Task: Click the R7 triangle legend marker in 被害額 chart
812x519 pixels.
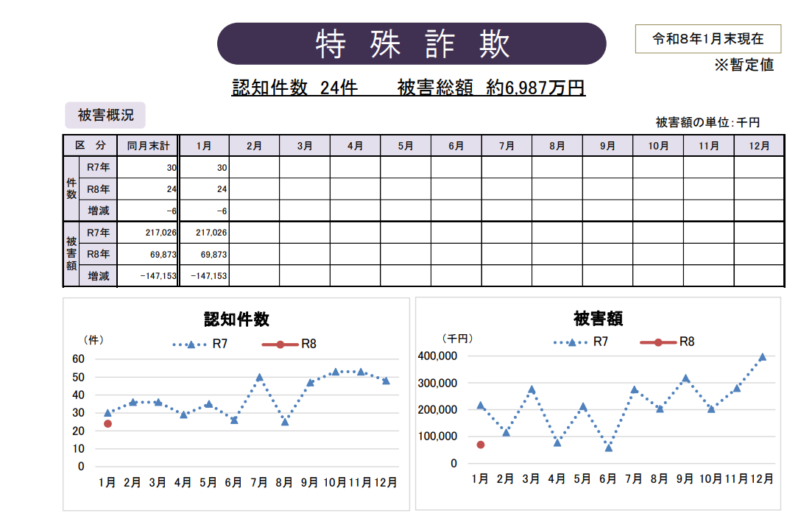Action: pos(571,342)
